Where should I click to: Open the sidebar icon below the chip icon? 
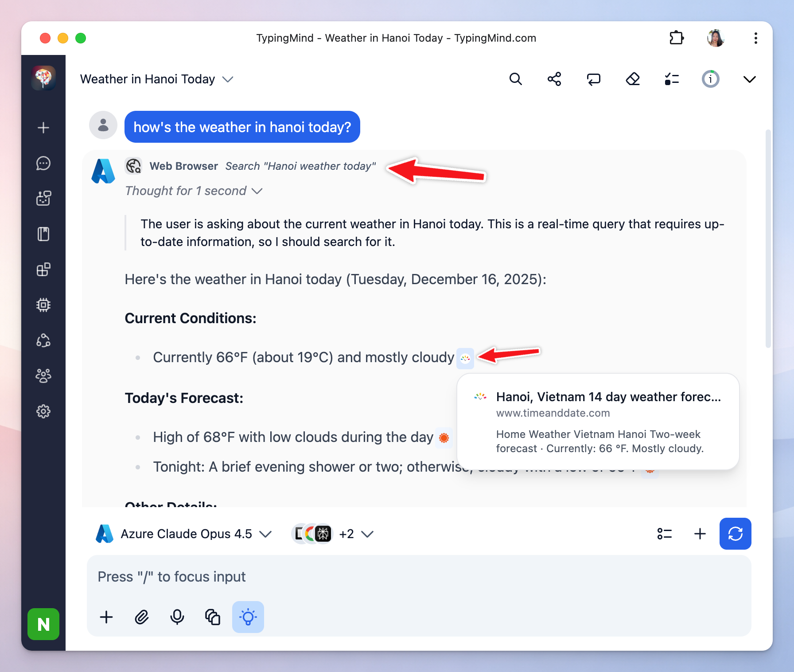tap(43, 340)
